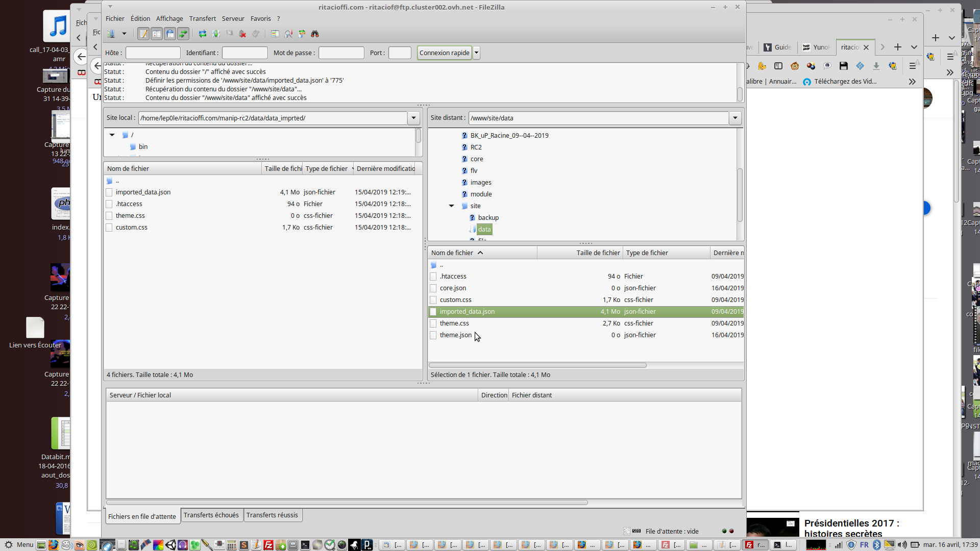Open the remote site path dropdown
980x551 pixels.
click(x=735, y=118)
